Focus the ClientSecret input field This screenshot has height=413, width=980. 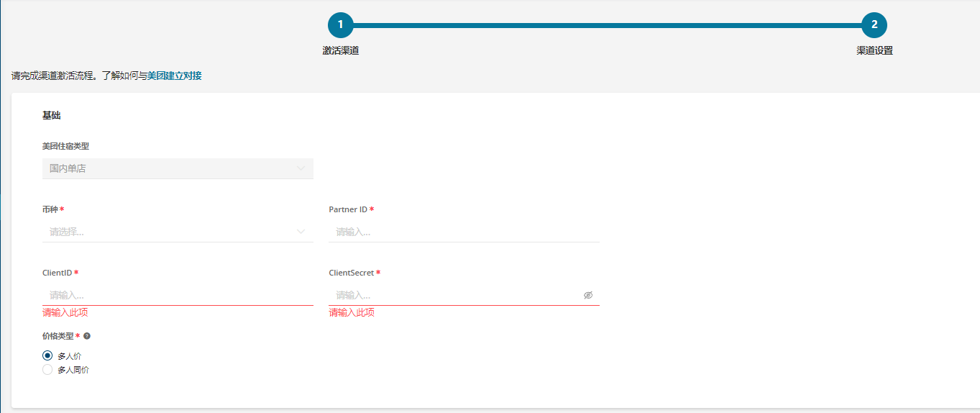464,295
